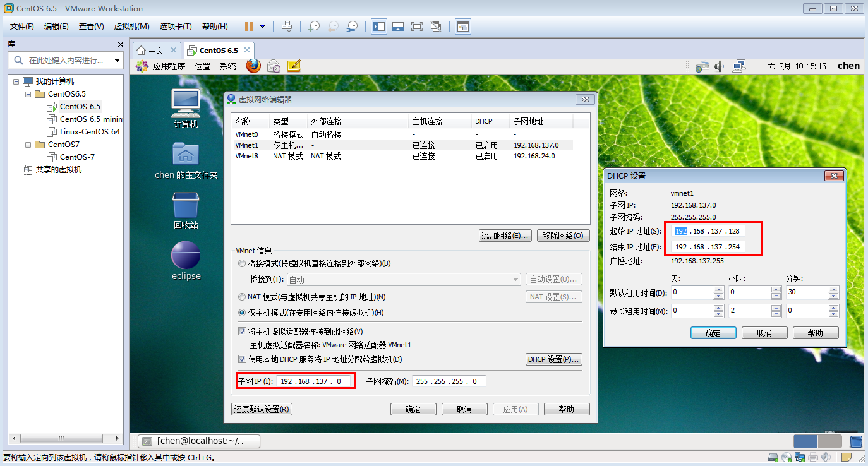Click the 子网掩码 input in the network editor
The width and height of the screenshot is (868, 466).
449,381
